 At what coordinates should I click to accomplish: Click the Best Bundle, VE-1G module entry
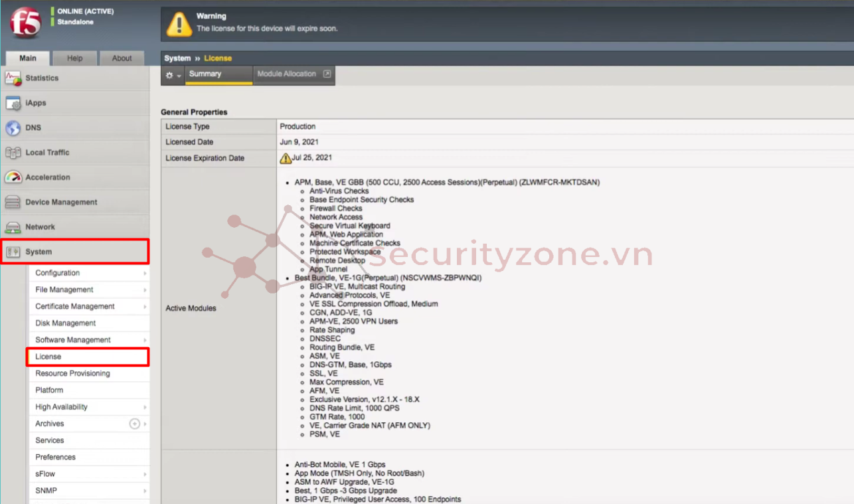pyautogui.click(x=388, y=278)
